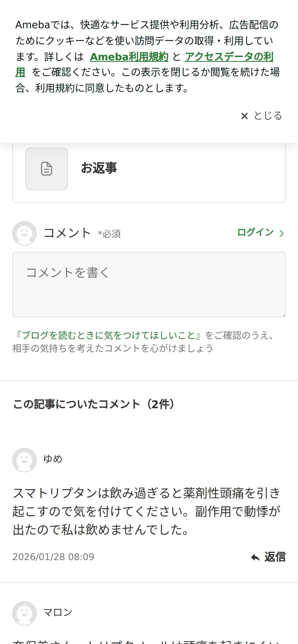Close cookie notice via X icon

(244, 116)
